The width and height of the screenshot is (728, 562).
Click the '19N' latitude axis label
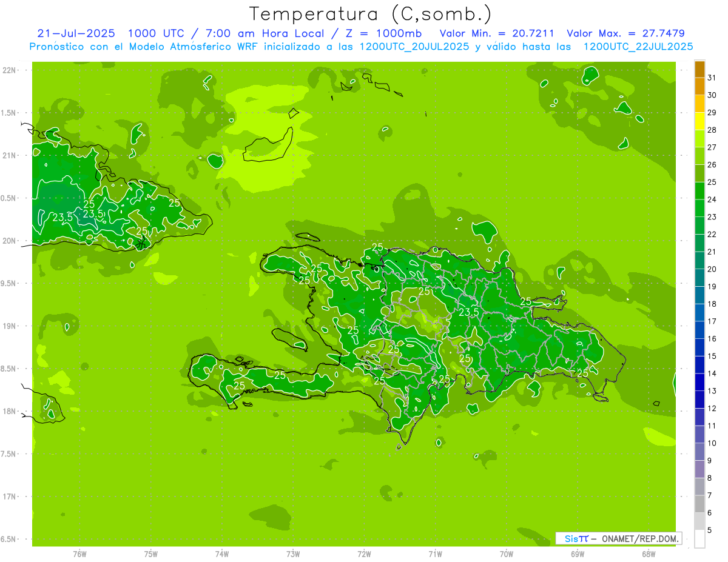(x=10, y=326)
